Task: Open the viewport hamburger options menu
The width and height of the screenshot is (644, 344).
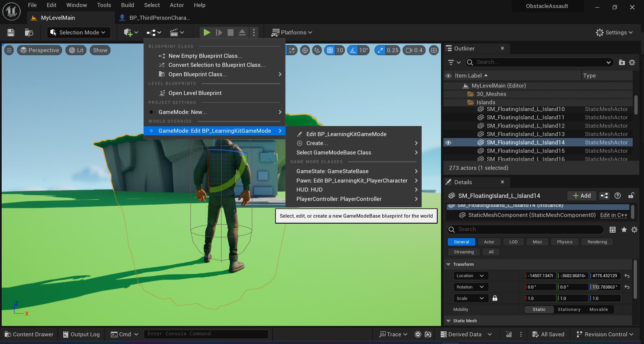Action: [x=9, y=50]
